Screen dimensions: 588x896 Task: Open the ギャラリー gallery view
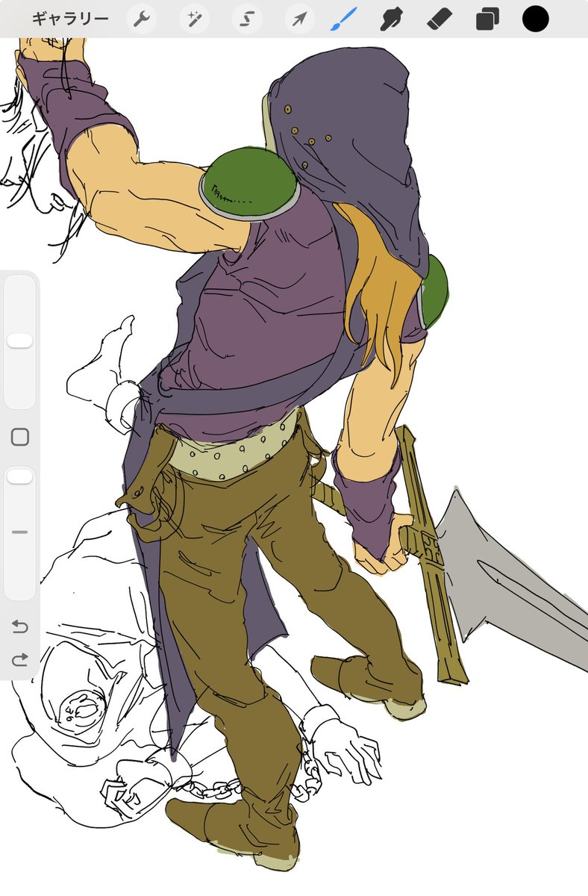coord(70,19)
